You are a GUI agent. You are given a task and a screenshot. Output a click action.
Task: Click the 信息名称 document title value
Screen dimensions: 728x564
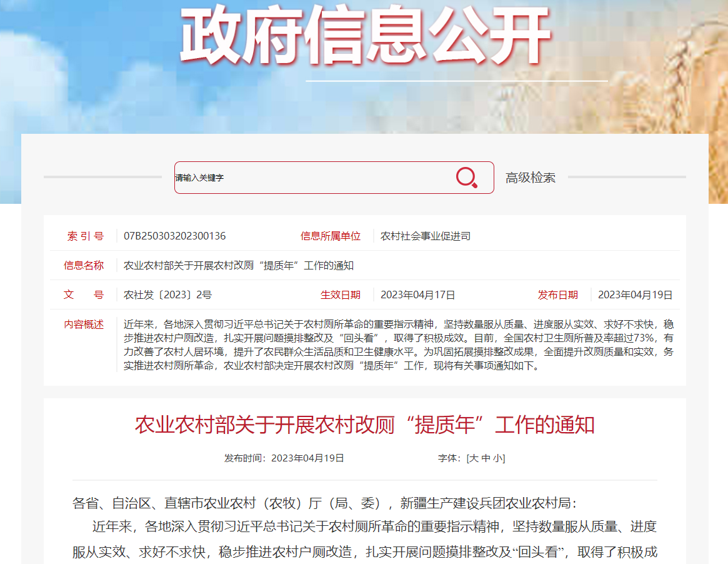click(x=239, y=266)
